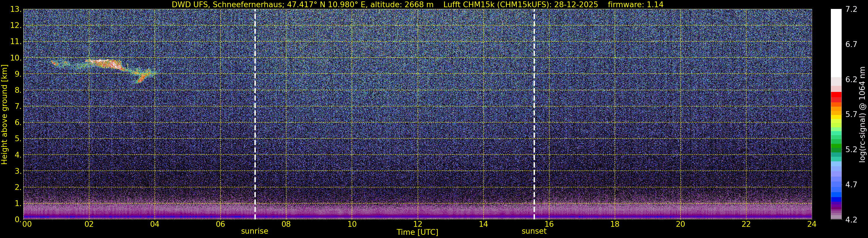This screenshot has height=238, width=868.
Task: Click the time axis tick label '16'
Action: tap(549, 224)
